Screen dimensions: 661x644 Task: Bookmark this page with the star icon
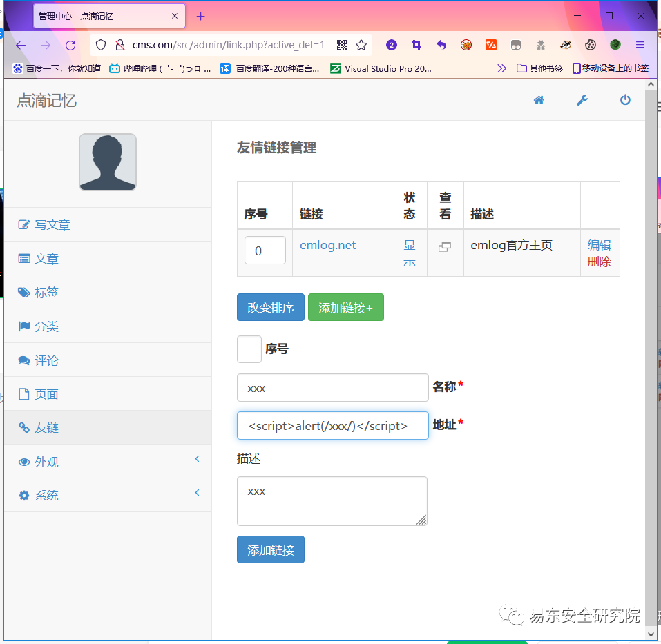pyautogui.click(x=361, y=45)
